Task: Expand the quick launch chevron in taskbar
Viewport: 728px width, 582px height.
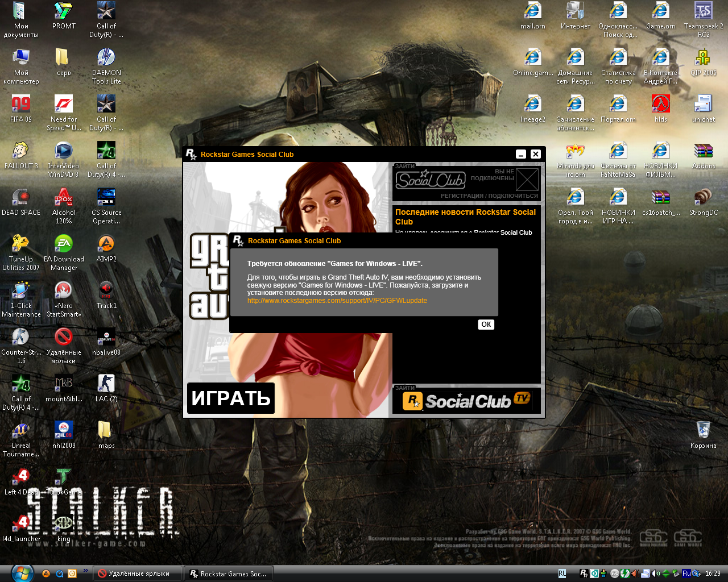Action: pos(86,570)
